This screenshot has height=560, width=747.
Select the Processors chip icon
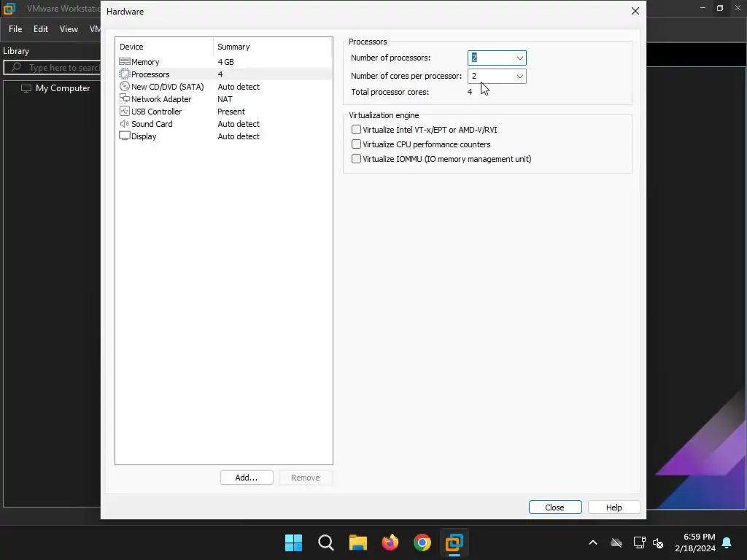click(x=124, y=74)
